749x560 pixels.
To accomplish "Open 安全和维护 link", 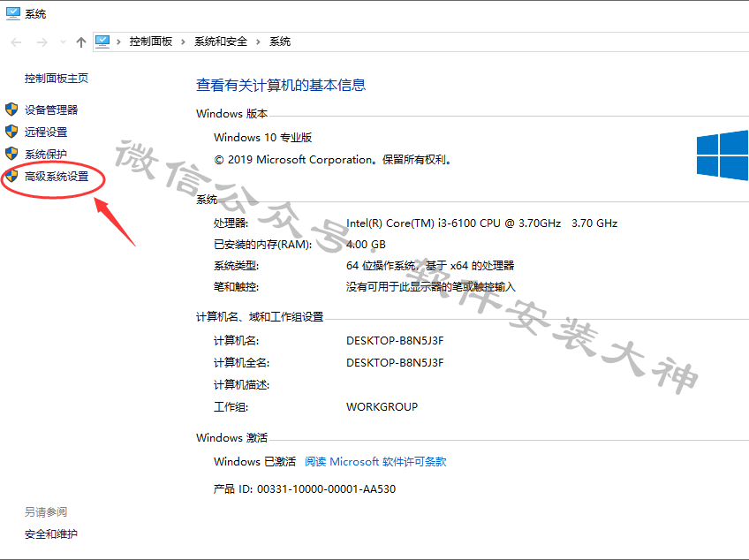I will tap(51, 534).
